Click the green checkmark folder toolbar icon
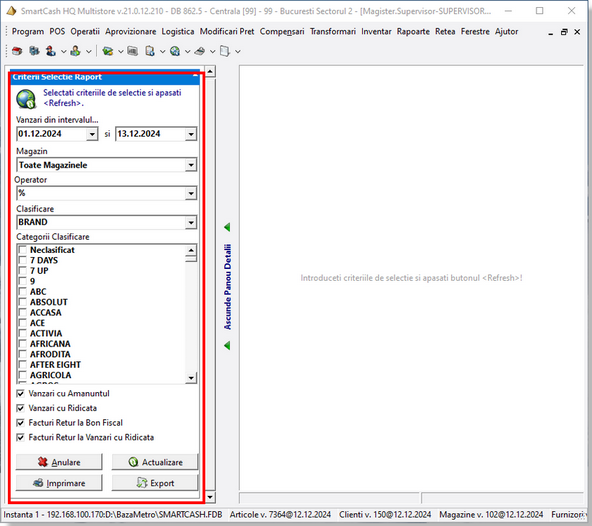 (x=108, y=51)
